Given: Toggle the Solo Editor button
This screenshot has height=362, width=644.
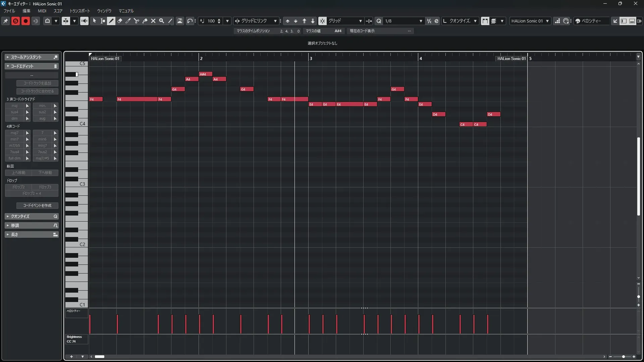Looking at the screenshot, I should click(x=15, y=21).
